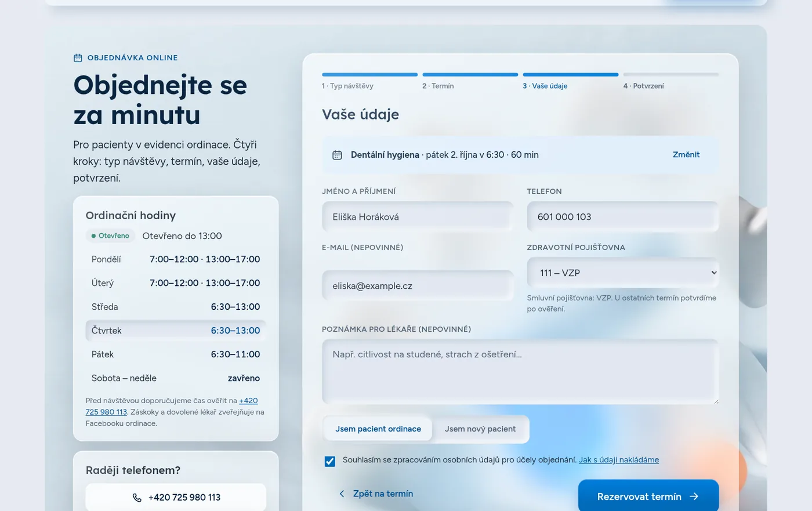Click the left chevron beside Zpět na termín
Screen dimensions: 812x511
[x=342, y=494]
